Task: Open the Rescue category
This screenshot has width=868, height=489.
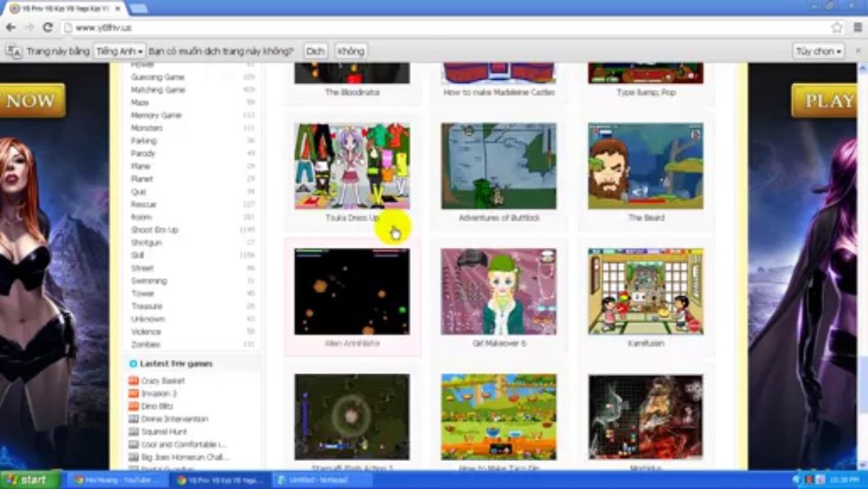Action: pos(143,204)
